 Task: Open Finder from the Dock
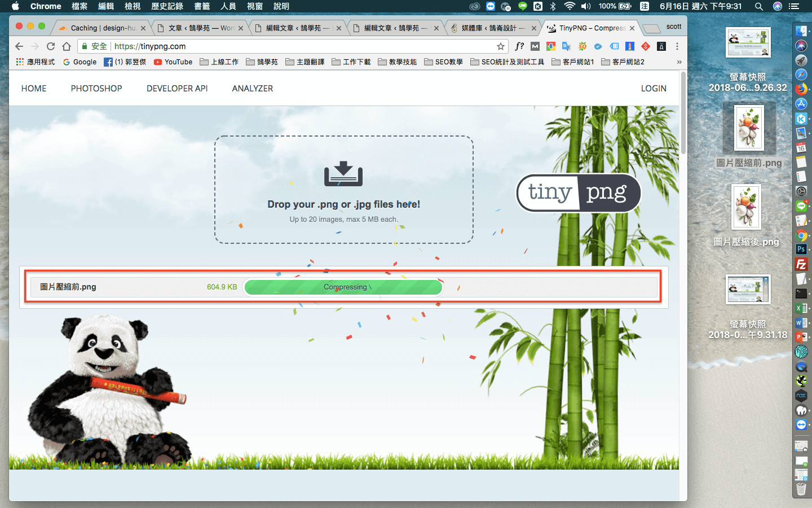[x=801, y=31]
